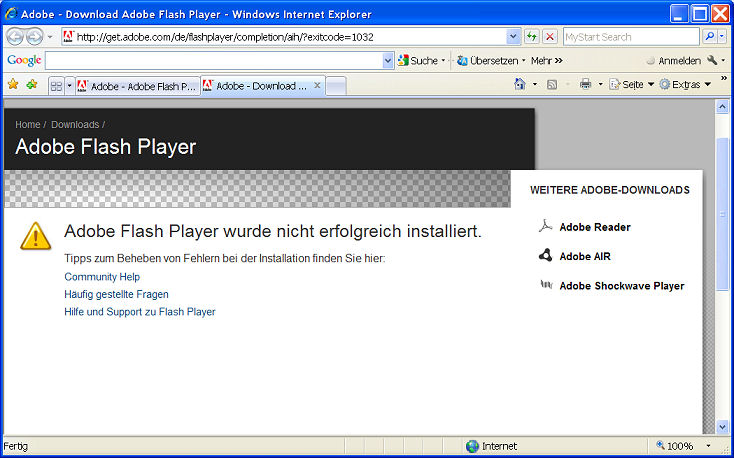The width and height of the screenshot is (734, 458).
Task: Click the Adobe Shockwave Player link
Action: (x=622, y=286)
